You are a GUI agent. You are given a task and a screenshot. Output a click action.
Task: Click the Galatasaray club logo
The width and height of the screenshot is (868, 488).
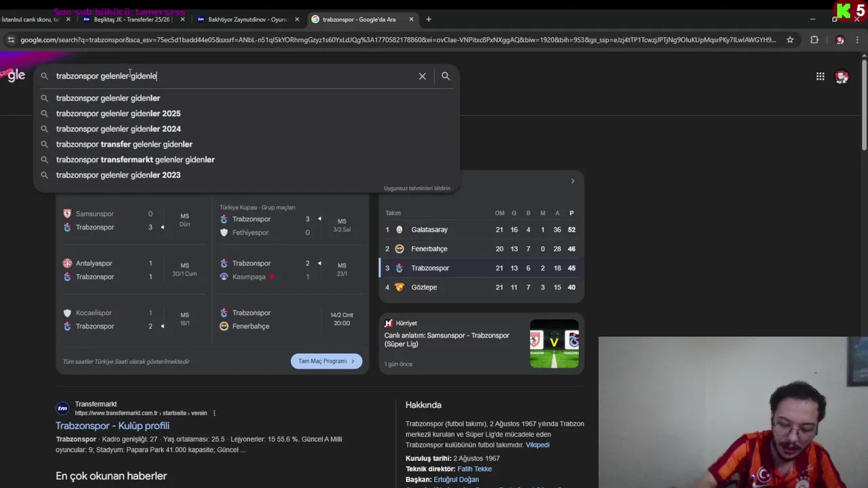[x=399, y=230]
